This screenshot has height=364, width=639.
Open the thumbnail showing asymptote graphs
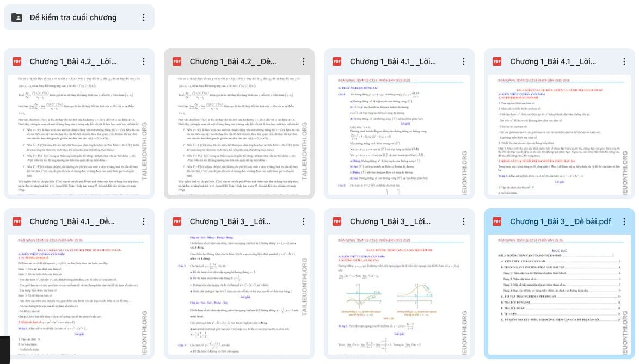coord(399,295)
